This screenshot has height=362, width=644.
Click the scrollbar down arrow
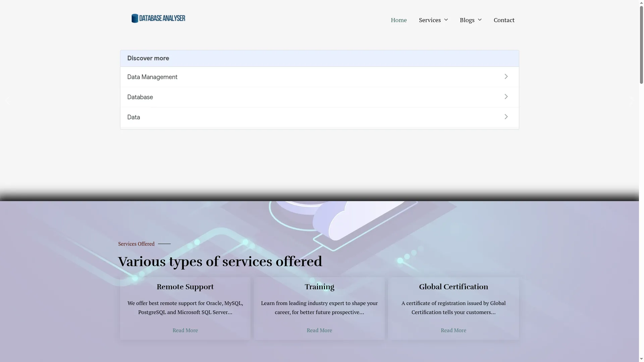[x=641, y=359]
